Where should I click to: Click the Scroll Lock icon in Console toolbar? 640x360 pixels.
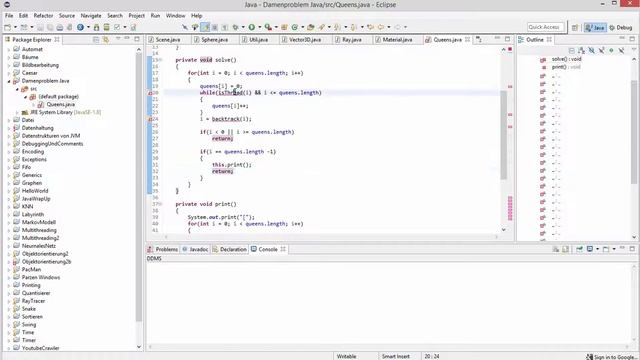[566, 249]
